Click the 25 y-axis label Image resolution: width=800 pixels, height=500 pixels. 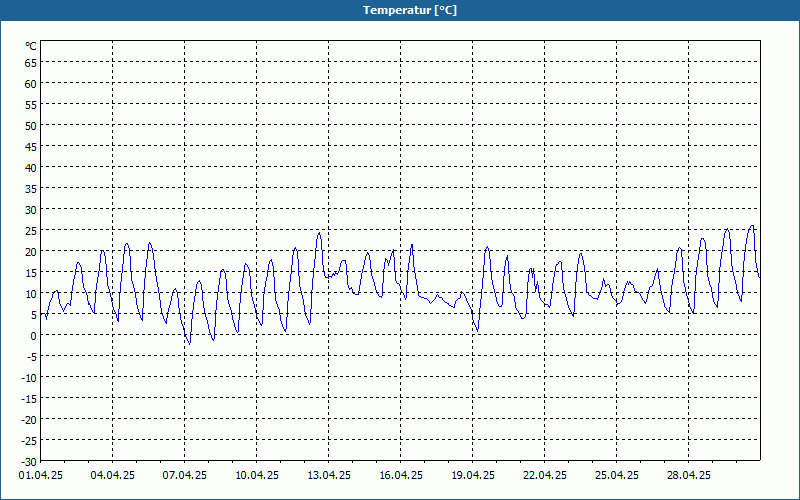click(x=31, y=231)
